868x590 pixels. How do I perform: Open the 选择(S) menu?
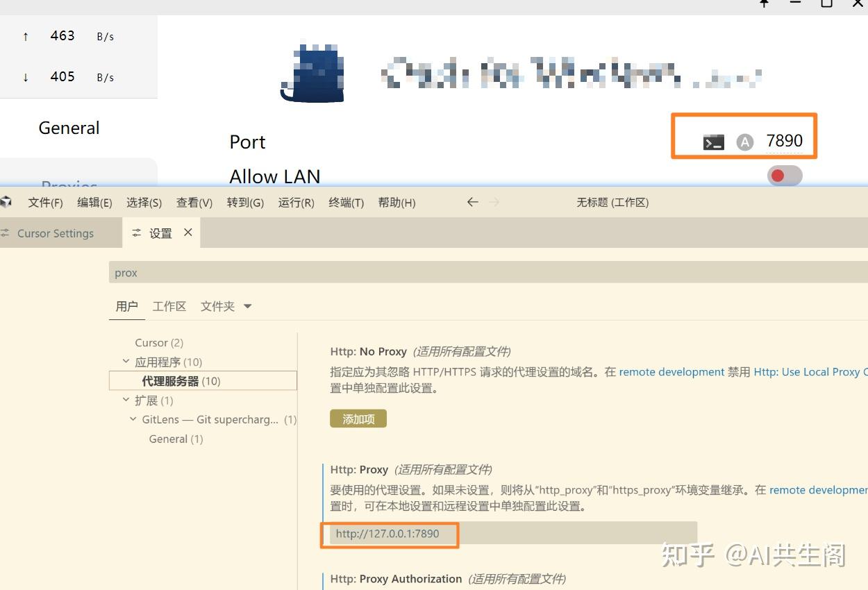coord(144,203)
